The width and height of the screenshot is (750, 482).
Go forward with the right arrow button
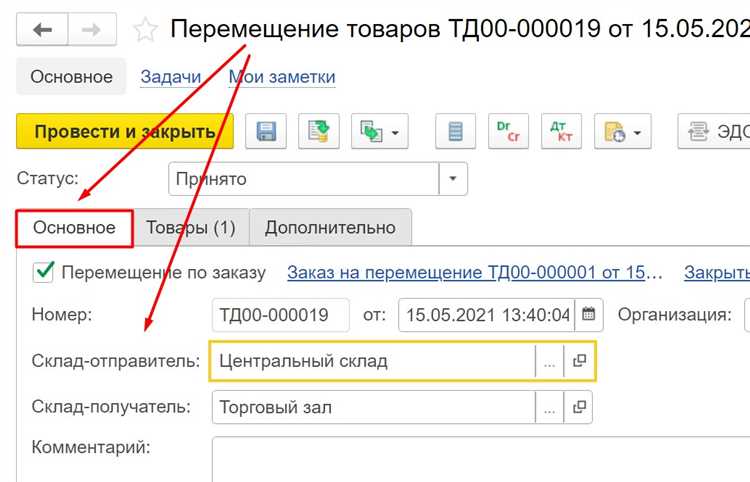pyautogui.click(x=92, y=30)
